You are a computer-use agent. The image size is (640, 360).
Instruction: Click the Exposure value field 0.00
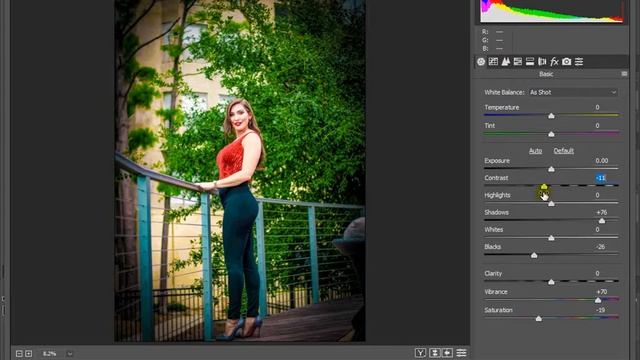click(602, 161)
